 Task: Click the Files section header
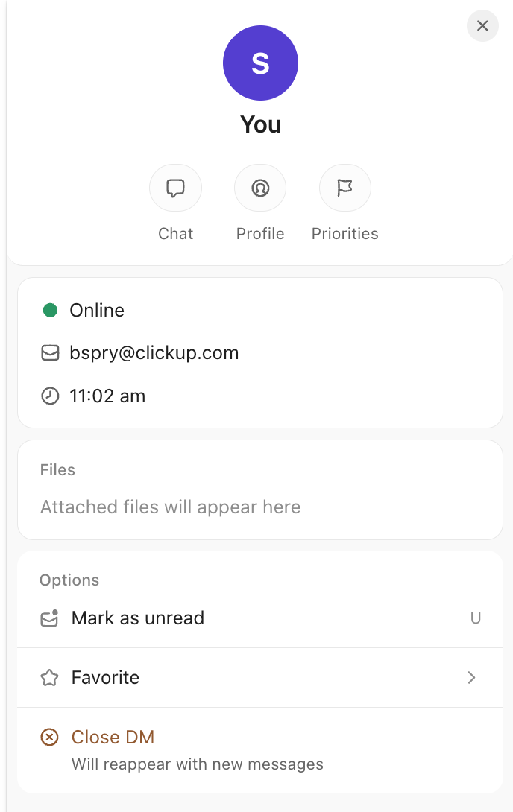(x=57, y=470)
